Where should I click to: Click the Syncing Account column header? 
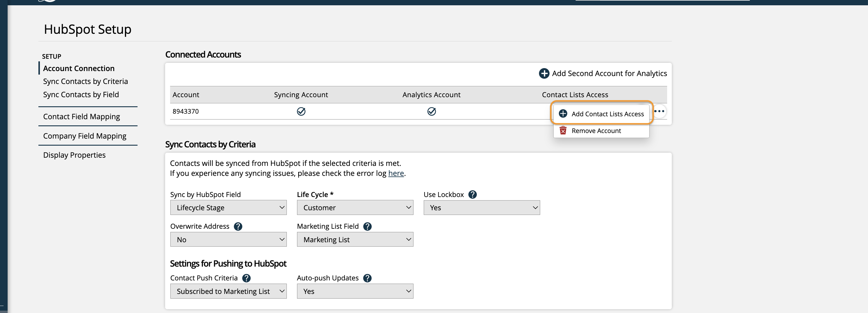pos(301,95)
